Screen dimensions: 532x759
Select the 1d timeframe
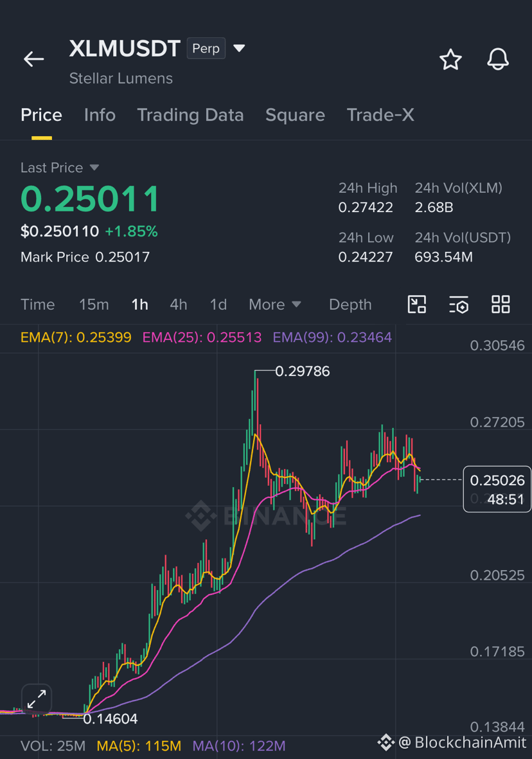tap(218, 305)
